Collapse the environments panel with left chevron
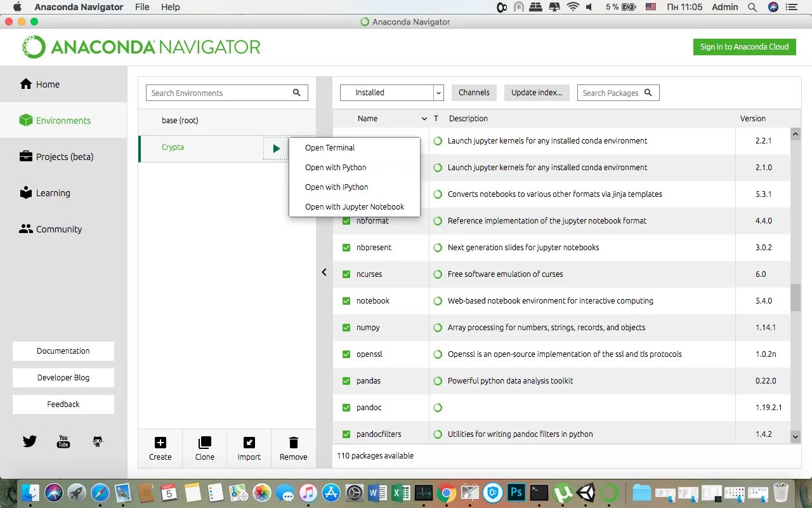The height and width of the screenshot is (508, 812). pos(324,272)
